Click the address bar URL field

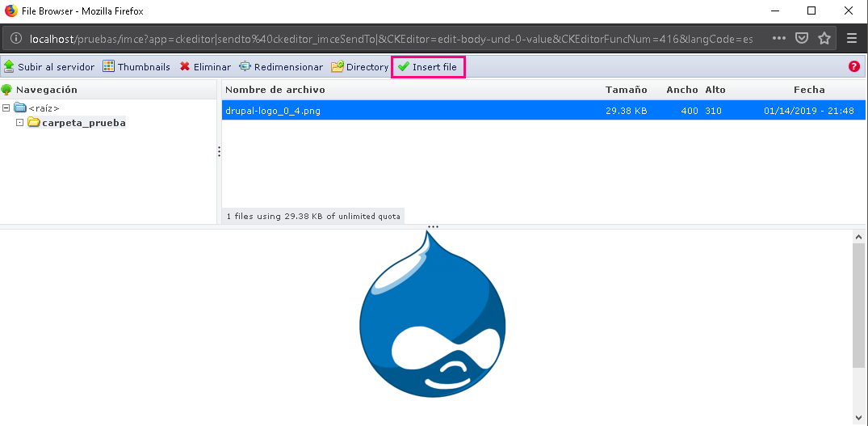click(391, 39)
